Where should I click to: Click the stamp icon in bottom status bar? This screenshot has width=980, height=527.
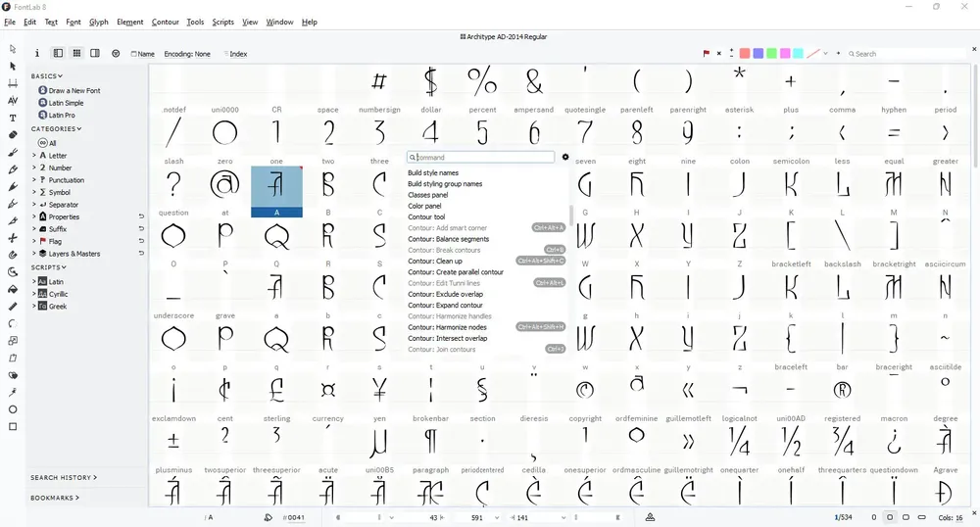[x=650, y=517]
